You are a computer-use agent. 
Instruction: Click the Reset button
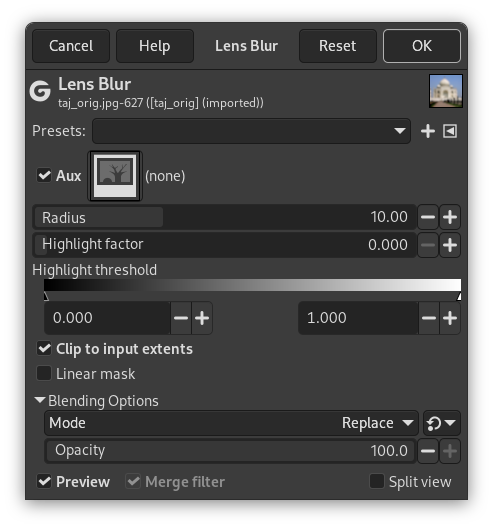pos(338,46)
